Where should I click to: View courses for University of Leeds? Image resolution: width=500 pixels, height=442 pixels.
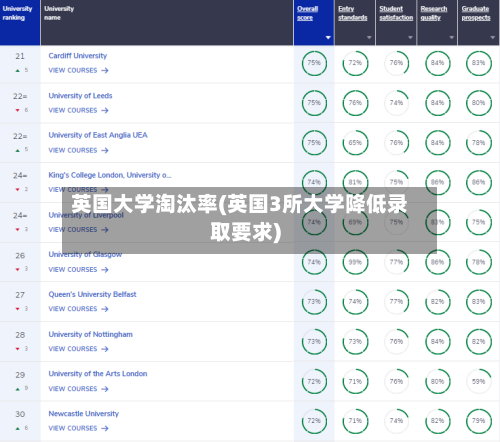click(x=78, y=110)
